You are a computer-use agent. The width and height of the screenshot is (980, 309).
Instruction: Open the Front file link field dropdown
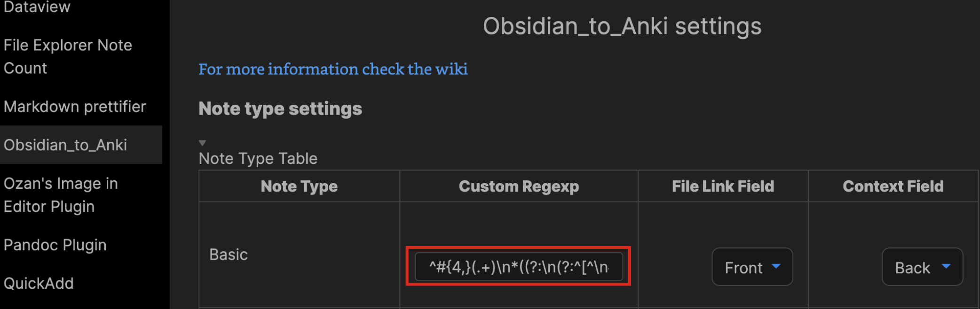[x=752, y=267]
